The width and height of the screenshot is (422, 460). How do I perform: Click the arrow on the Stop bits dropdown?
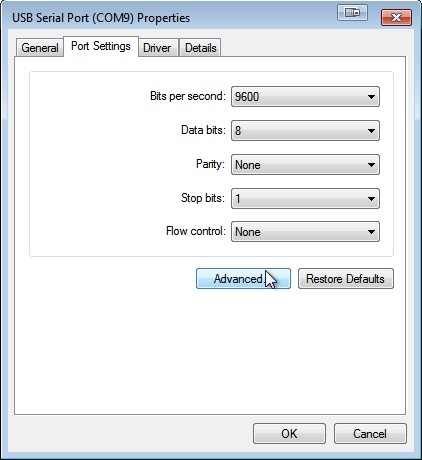pos(371,199)
